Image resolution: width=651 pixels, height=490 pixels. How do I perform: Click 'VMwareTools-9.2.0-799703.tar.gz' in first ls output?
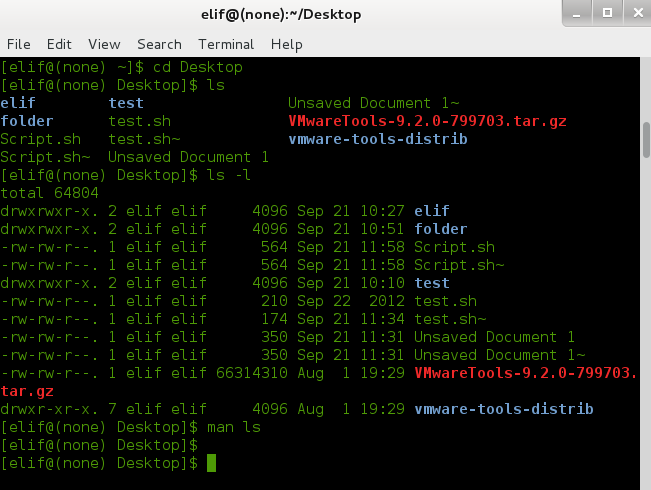pos(427,121)
